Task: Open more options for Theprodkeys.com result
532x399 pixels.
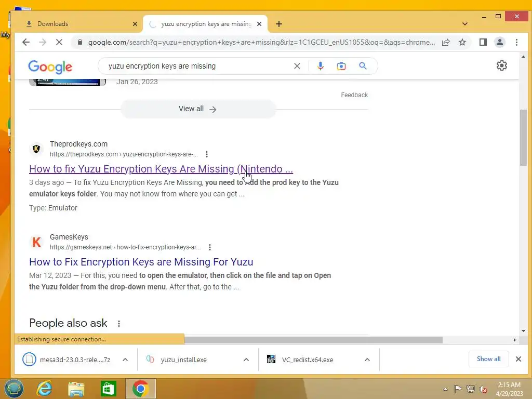Action: coord(207,154)
